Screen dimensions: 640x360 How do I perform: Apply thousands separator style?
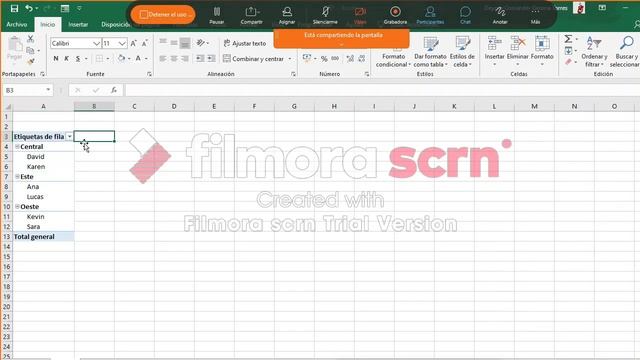coord(335,59)
